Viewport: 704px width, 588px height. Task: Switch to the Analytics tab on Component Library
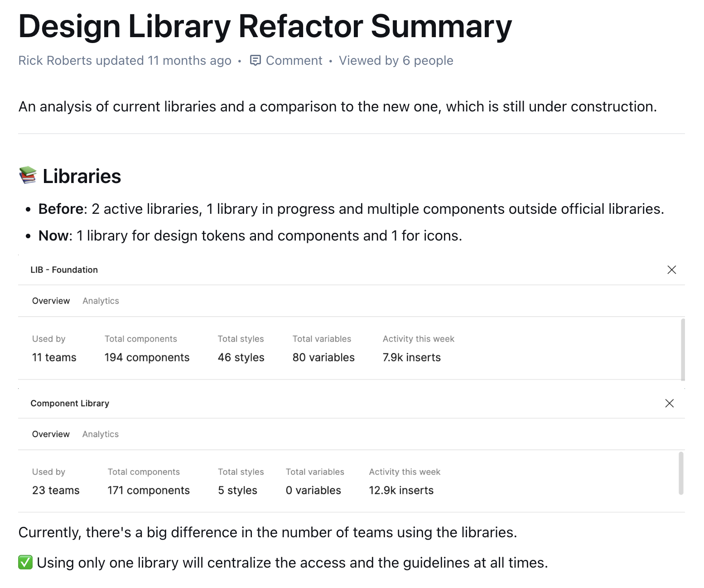(100, 434)
